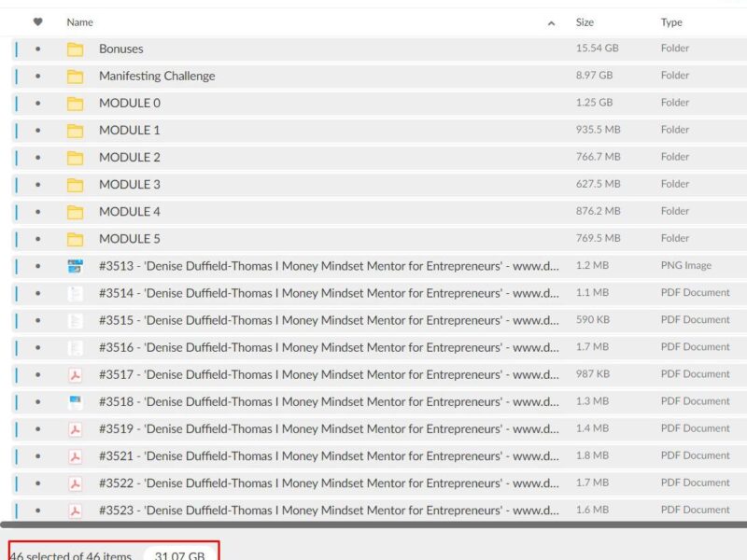Open the MODULE 2 folder icon
Screen dimensions: 747x560
(75, 158)
